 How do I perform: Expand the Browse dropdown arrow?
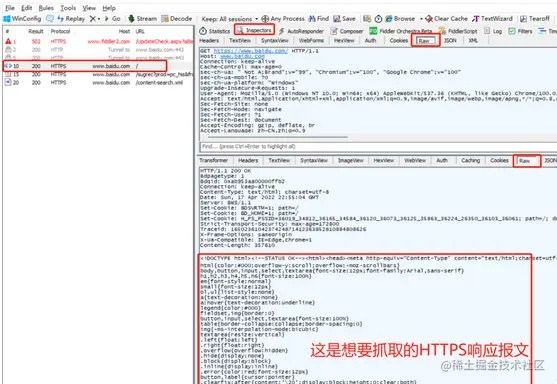[x=421, y=18]
